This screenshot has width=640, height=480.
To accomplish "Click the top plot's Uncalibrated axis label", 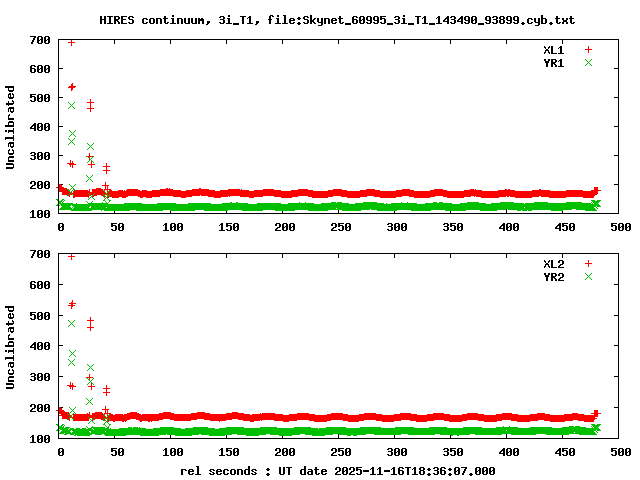I will coord(11,127).
